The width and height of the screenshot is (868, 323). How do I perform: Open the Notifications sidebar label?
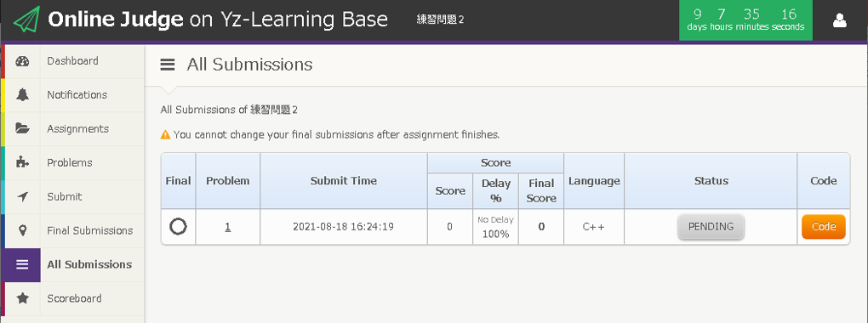click(x=77, y=95)
